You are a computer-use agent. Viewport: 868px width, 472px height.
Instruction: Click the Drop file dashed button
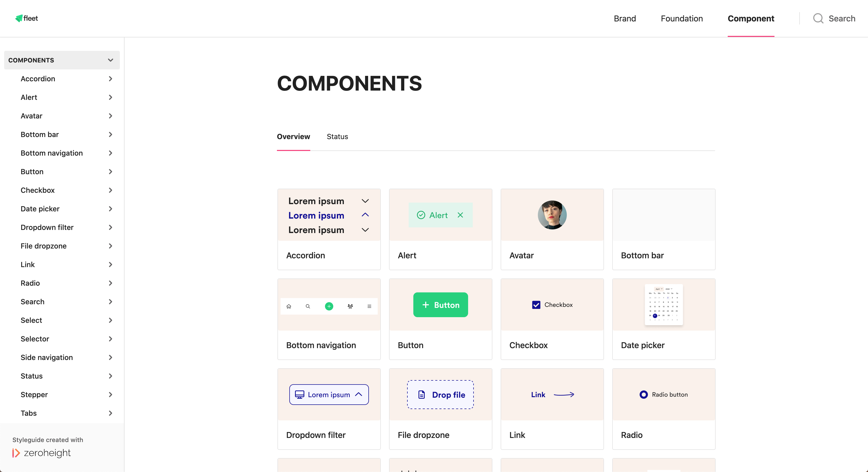440,395
